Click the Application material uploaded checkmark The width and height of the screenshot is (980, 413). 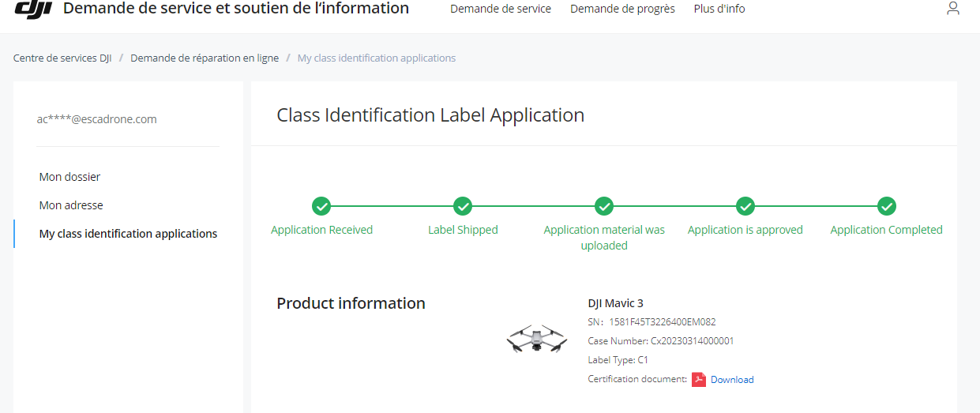604,206
